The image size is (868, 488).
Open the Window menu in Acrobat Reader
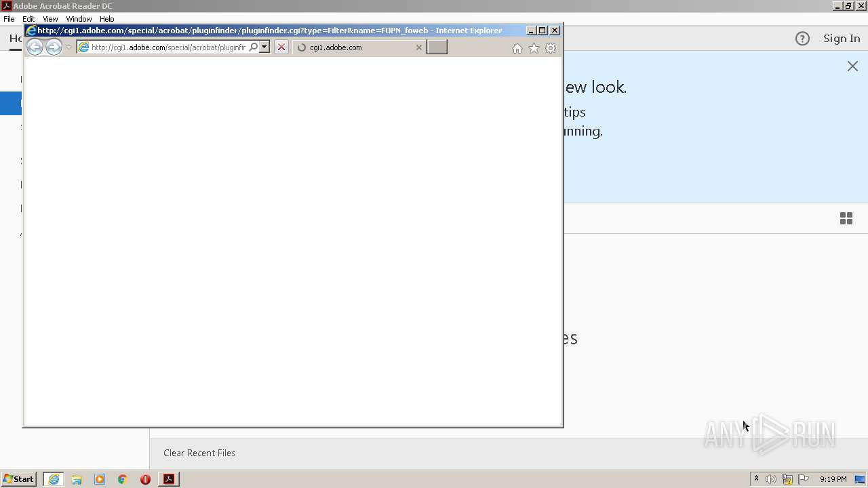[x=79, y=19]
